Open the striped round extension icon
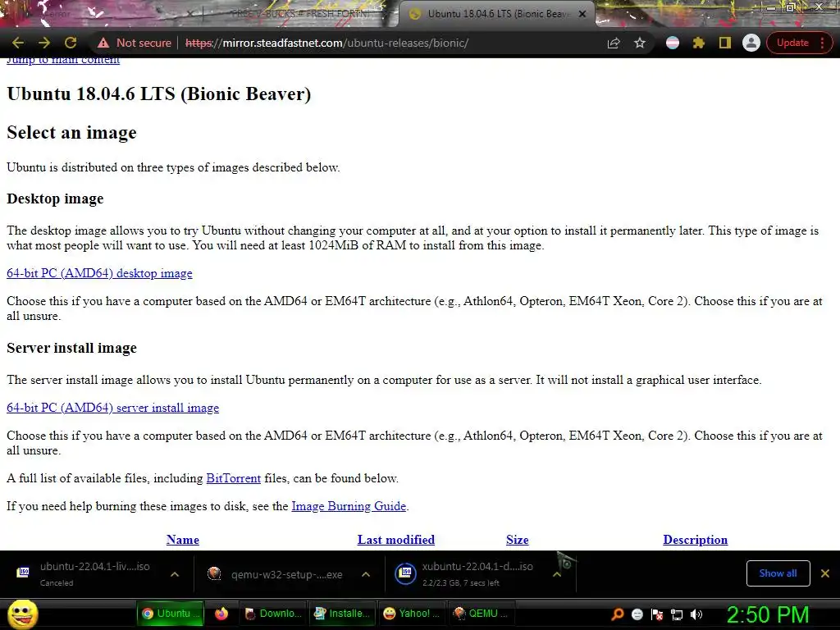This screenshot has width=840, height=630. point(673,43)
